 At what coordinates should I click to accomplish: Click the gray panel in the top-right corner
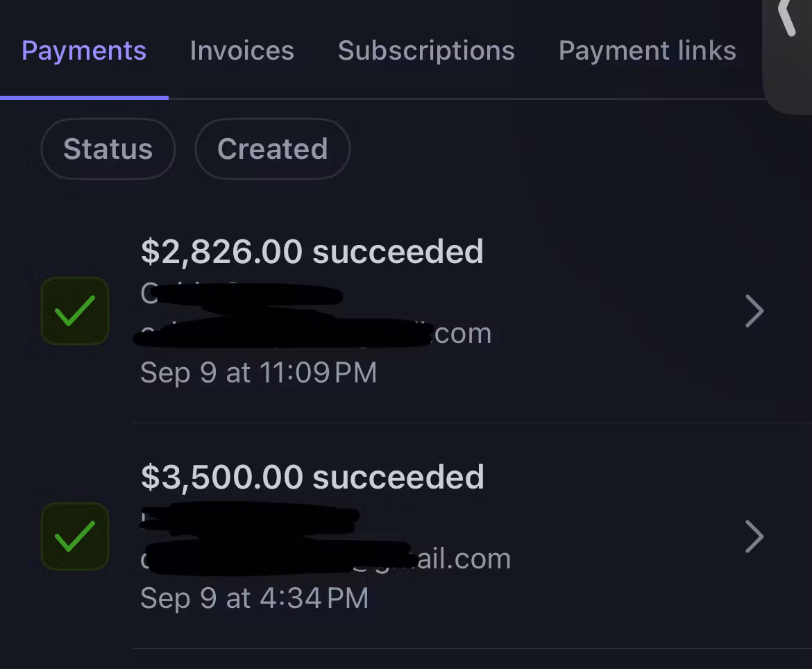[x=790, y=76]
